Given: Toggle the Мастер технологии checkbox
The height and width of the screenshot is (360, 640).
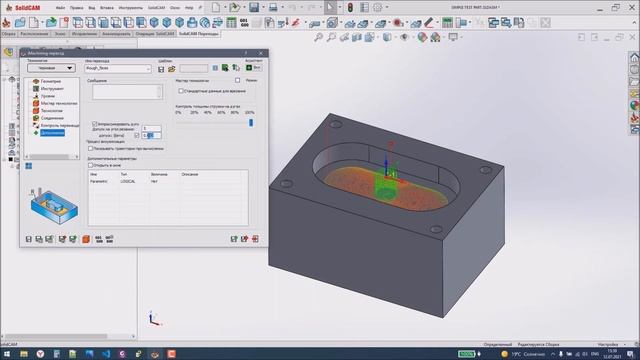Looking at the screenshot, I should (238, 80).
